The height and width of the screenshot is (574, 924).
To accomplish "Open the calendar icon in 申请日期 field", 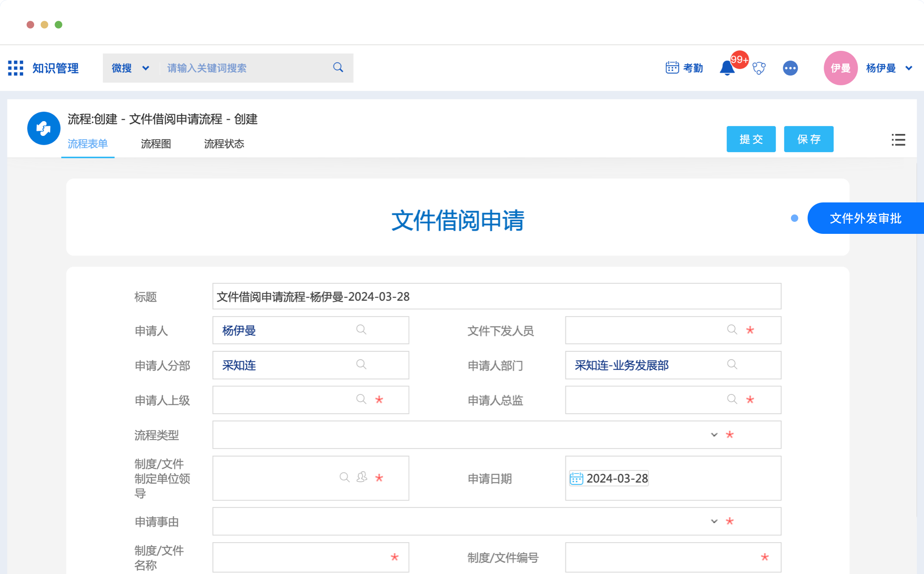I will point(576,478).
